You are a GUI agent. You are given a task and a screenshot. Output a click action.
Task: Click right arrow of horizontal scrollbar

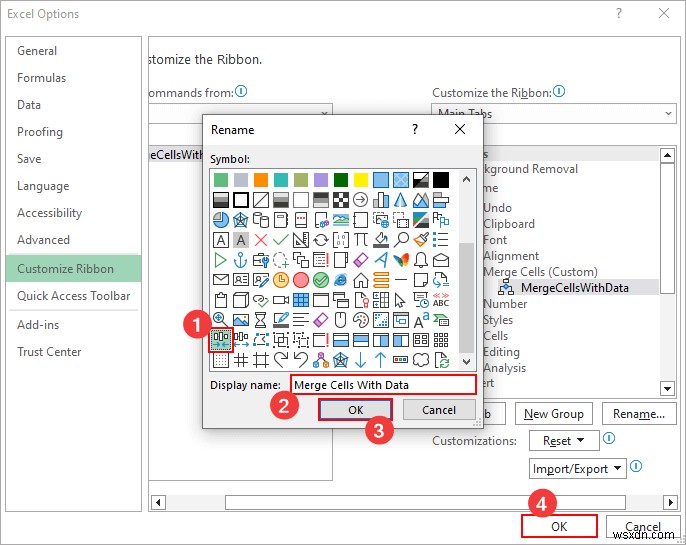click(670, 502)
